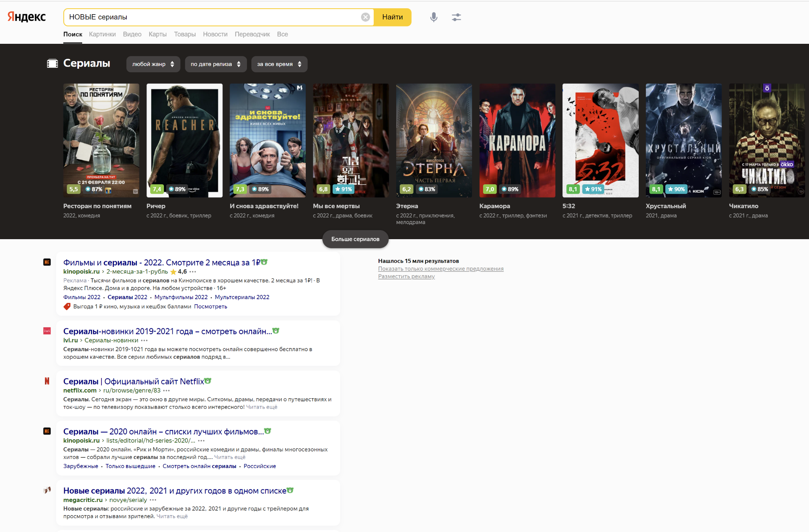Open 'Новые сериалы 2022, 2021' megacritic result

pyautogui.click(x=175, y=491)
